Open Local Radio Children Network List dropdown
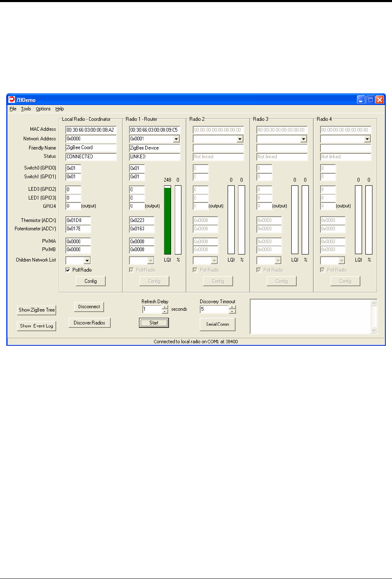Viewport: 392px width, 579px height. click(x=87, y=261)
